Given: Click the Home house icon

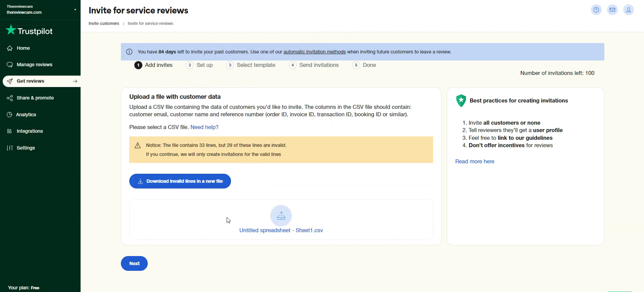Looking at the screenshot, I should coord(10,48).
